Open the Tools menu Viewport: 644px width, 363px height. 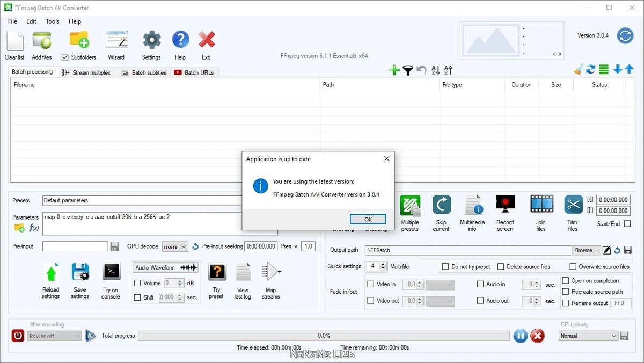coord(53,21)
